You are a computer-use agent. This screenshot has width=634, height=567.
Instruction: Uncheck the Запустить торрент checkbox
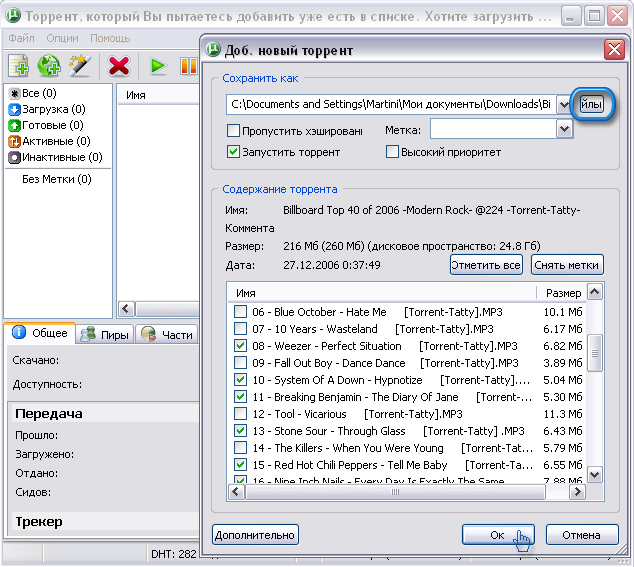point(234,152)
